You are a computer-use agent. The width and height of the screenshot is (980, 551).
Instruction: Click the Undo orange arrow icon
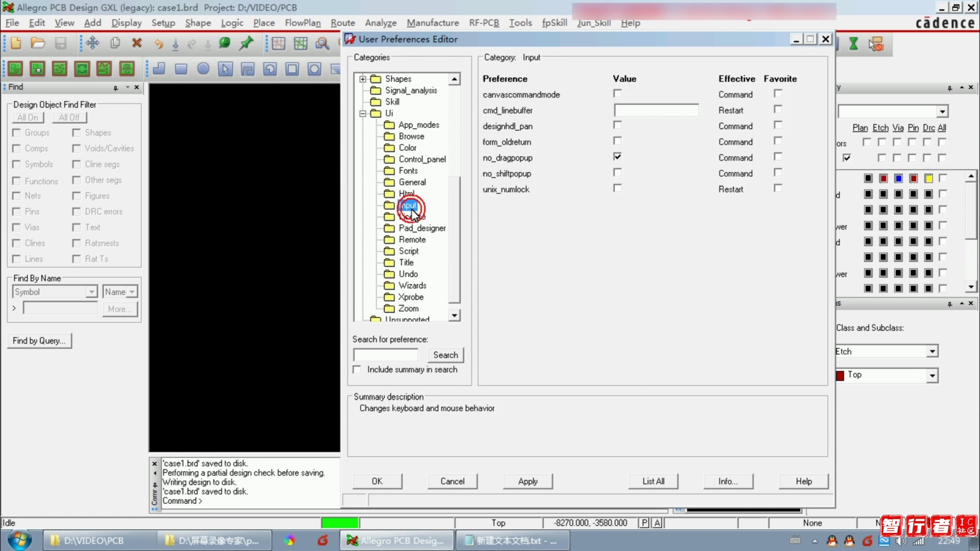point(158,43)
